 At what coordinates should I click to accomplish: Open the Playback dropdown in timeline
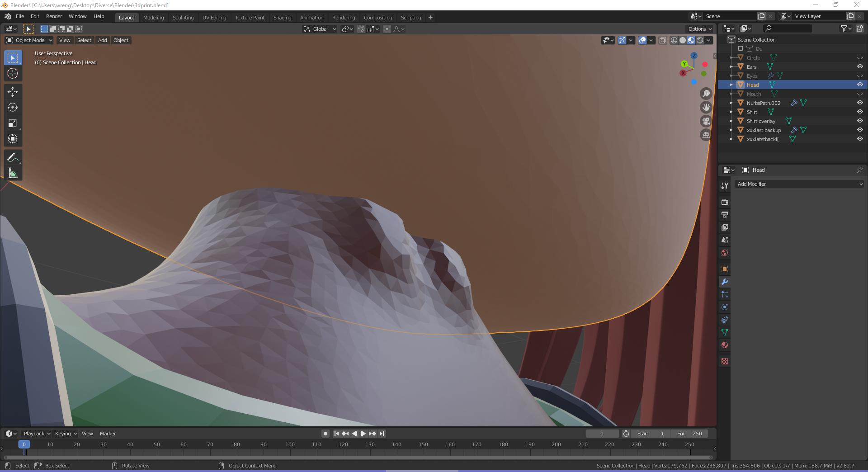(x=37, y=434)
